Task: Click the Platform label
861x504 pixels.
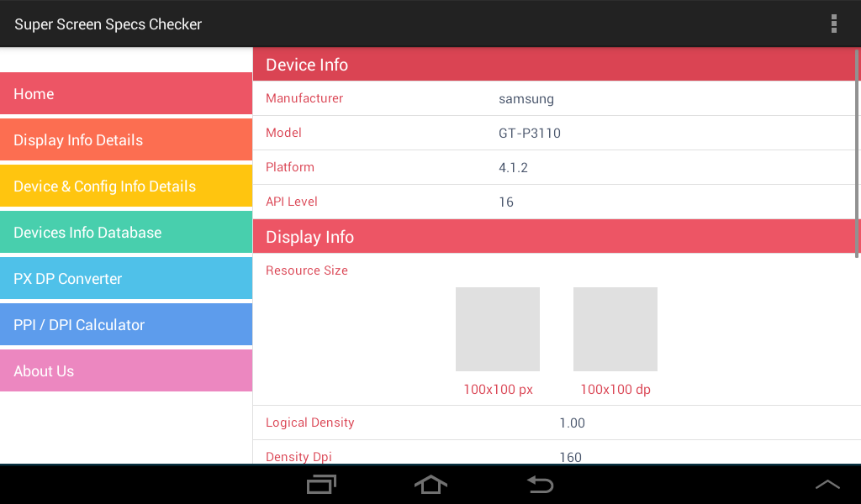Action: [290, 167]
